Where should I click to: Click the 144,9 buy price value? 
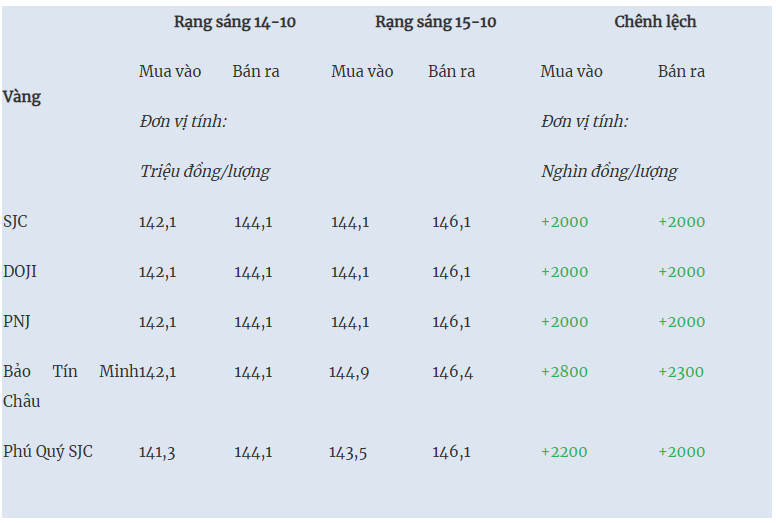[349, 372]
